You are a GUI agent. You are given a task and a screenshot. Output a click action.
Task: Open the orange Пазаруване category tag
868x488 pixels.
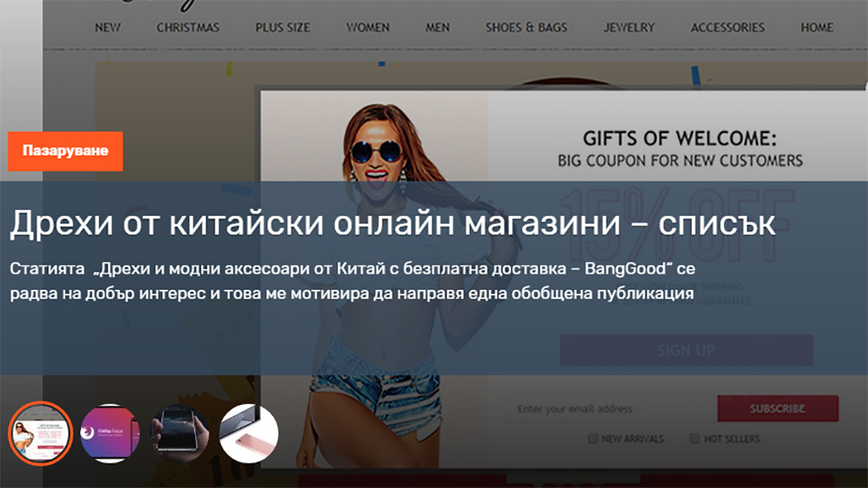pos(65,152)
